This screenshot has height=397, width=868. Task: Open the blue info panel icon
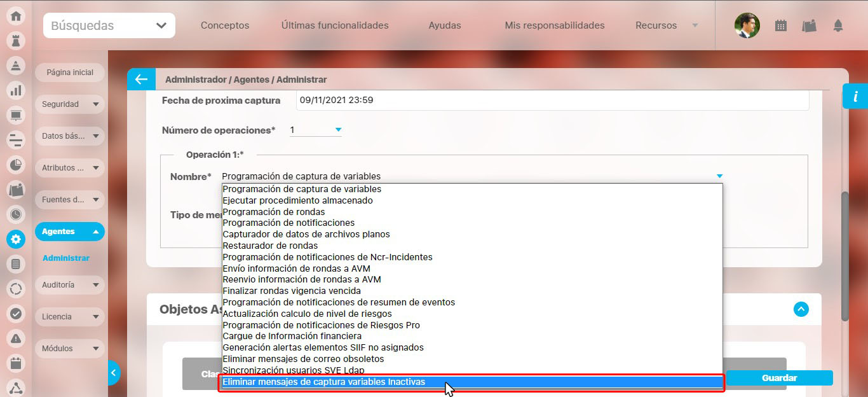pyautogui.click(x=855, y=96)
